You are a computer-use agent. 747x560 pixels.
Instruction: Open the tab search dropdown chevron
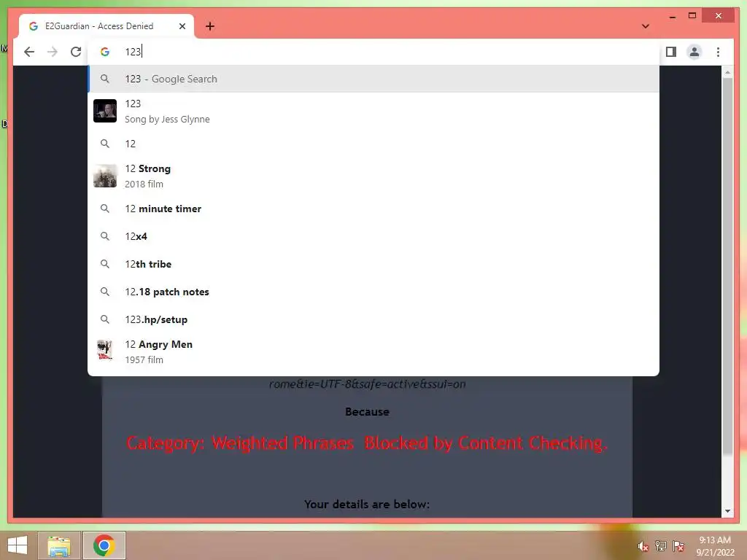pos(646,26)
